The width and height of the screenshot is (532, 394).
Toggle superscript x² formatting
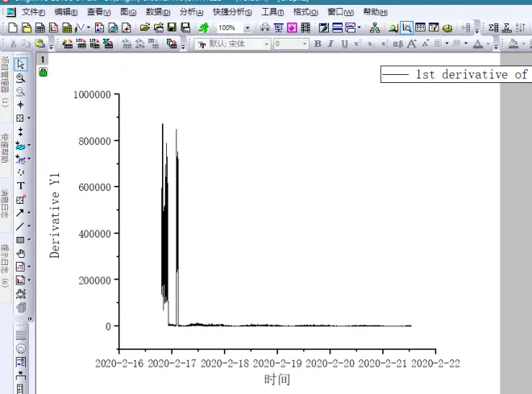(x=358, y=44)
